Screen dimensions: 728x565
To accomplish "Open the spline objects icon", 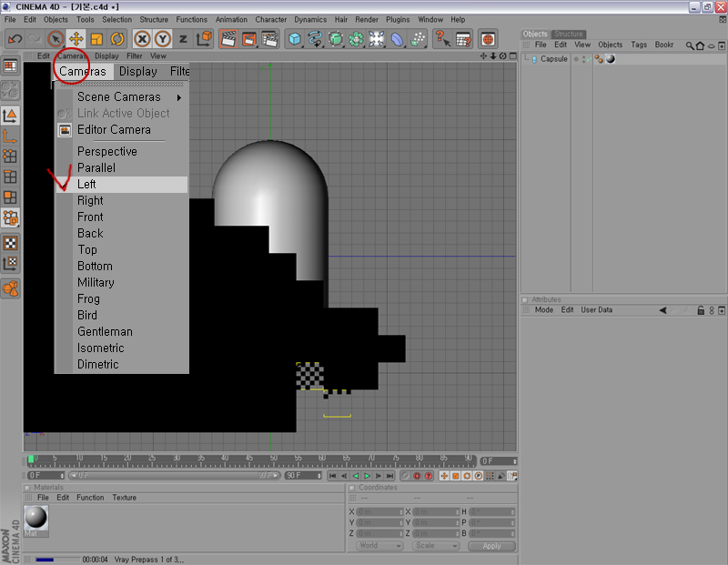I will 315,39.
